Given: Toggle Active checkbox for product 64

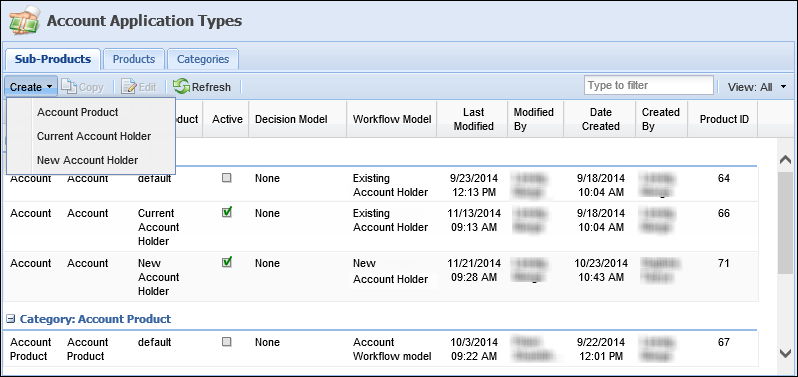Looking at the screenshot, I should [227, 178].
